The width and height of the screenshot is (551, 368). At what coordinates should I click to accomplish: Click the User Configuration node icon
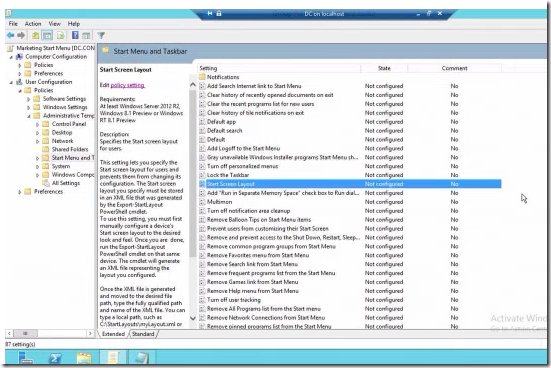point(20,82)
